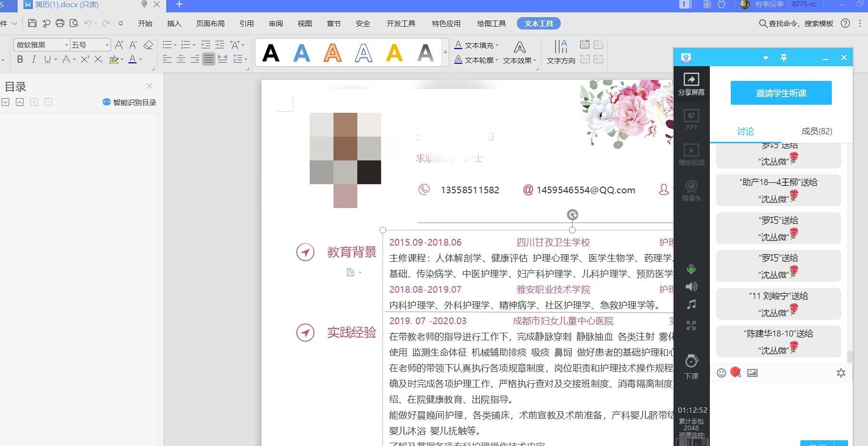Open the Insert menu tab
This screenshot has height=446, width=868.
pos(174,23)
